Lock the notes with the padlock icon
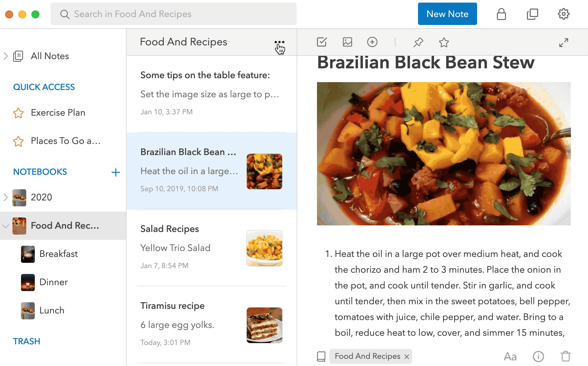 501,14
